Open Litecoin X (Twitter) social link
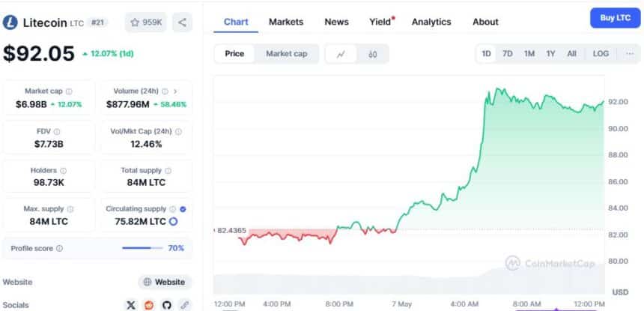The height and width of the screenshot is (311, 644). [132, 305]
